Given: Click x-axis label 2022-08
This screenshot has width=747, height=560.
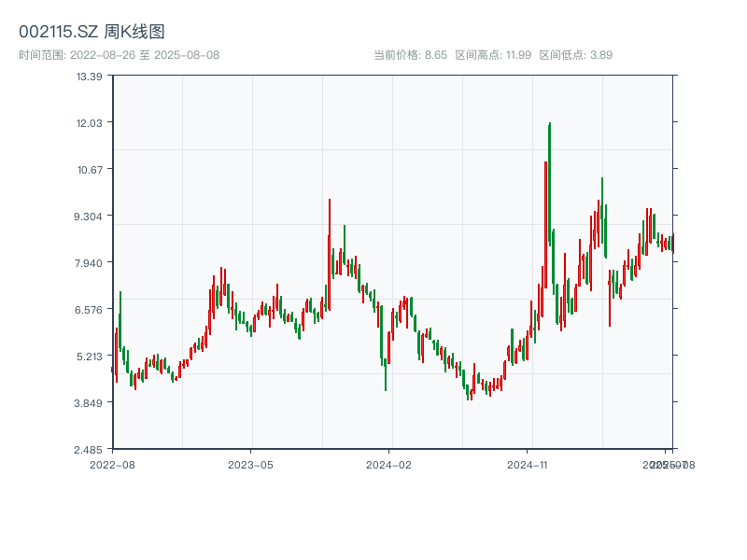Looking at the screenshot, I should [x=112, y=465].
